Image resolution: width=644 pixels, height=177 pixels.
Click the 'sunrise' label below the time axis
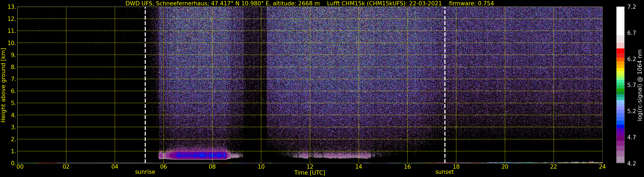point(145,172)
